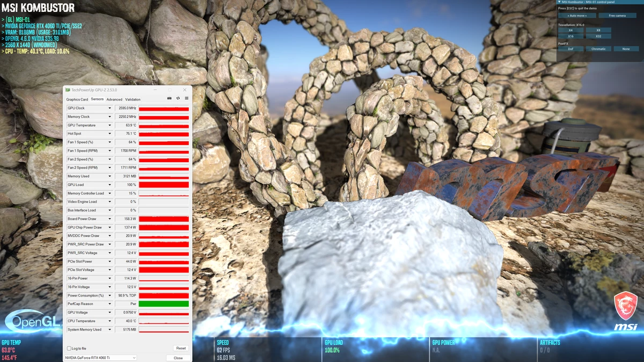Click the GPU-Z app icon in the title bar
The width and height of the screenshot is (644, 362).
coord(68,90)
